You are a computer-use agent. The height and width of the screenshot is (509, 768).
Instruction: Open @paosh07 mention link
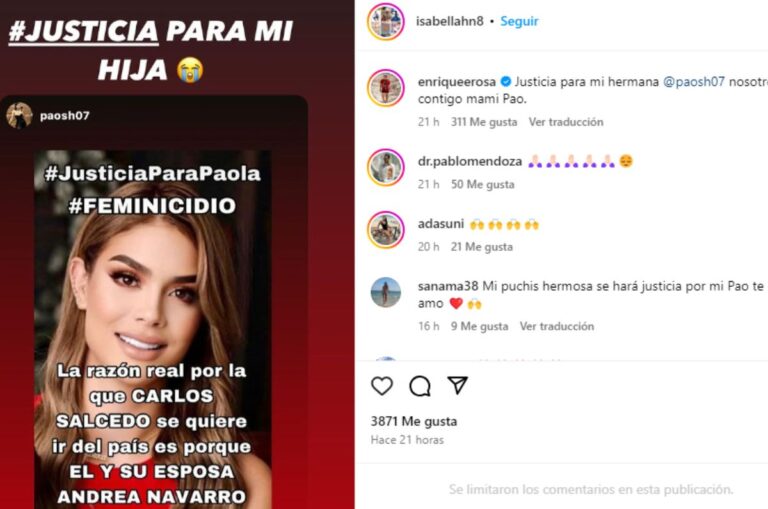[694, 81]
